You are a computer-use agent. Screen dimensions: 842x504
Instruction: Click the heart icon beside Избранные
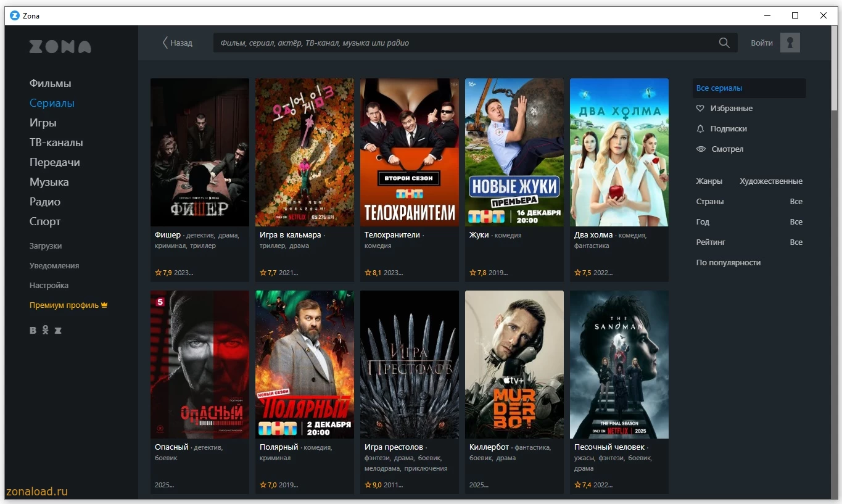click(700, 108)
